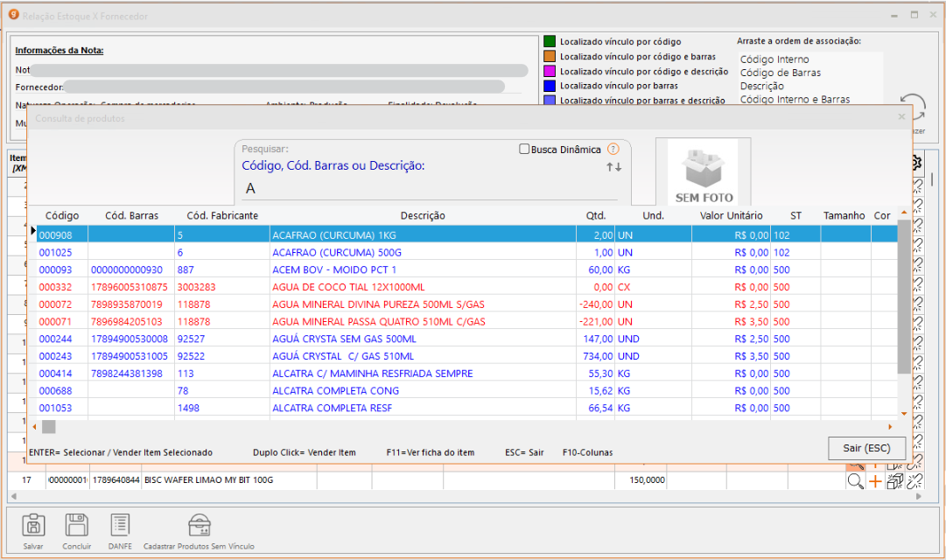946x560 pixels.
Task: Click the refresh arrows icon behind the dialog
Action: point(914,107)
